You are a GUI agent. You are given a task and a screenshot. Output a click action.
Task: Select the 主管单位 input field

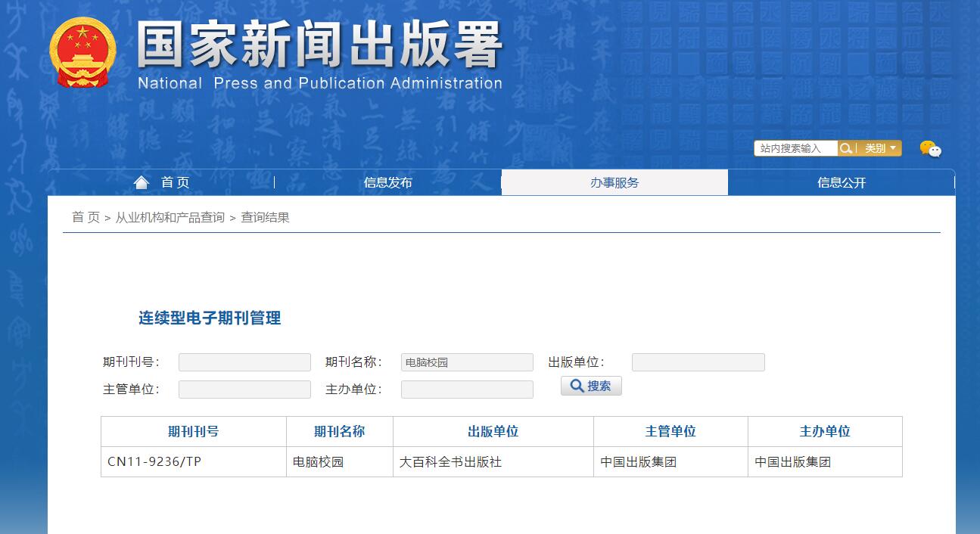click(x=244, y=390)
